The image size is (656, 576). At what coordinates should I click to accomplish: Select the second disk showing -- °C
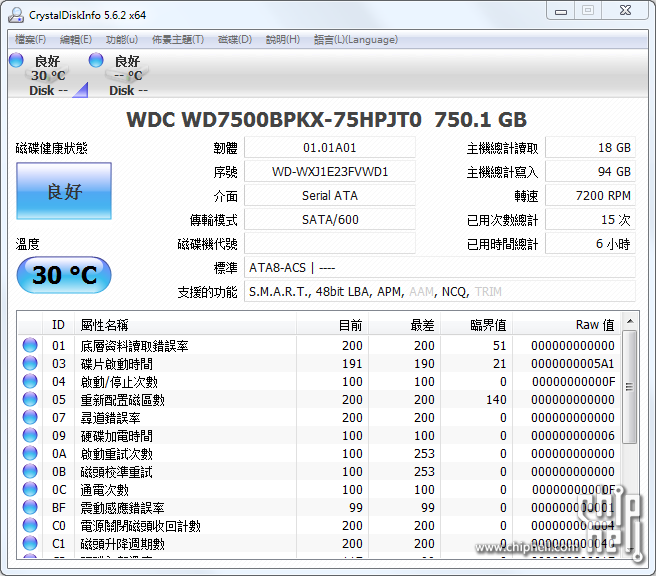tap(128, 75)
